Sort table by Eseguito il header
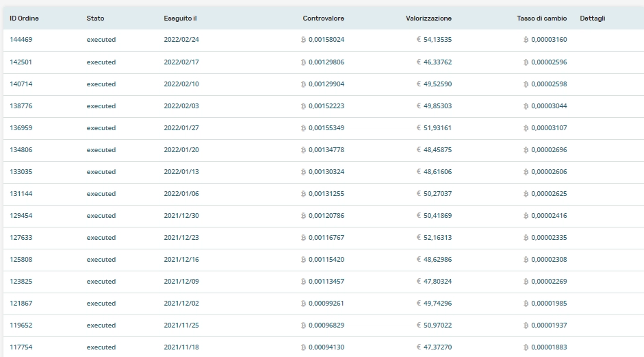Image resolution: width=644 pixels, height=357 pixels. pyautogui.click(x=181, y=18)
